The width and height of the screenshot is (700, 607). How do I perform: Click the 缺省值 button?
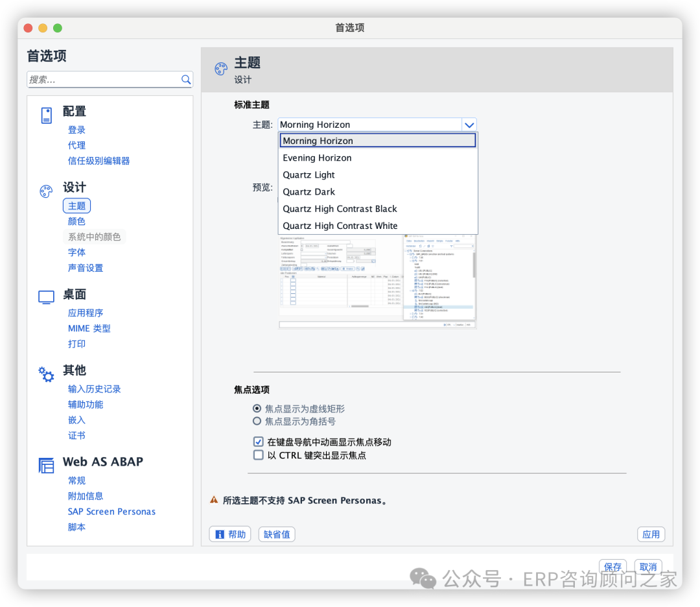277,534
